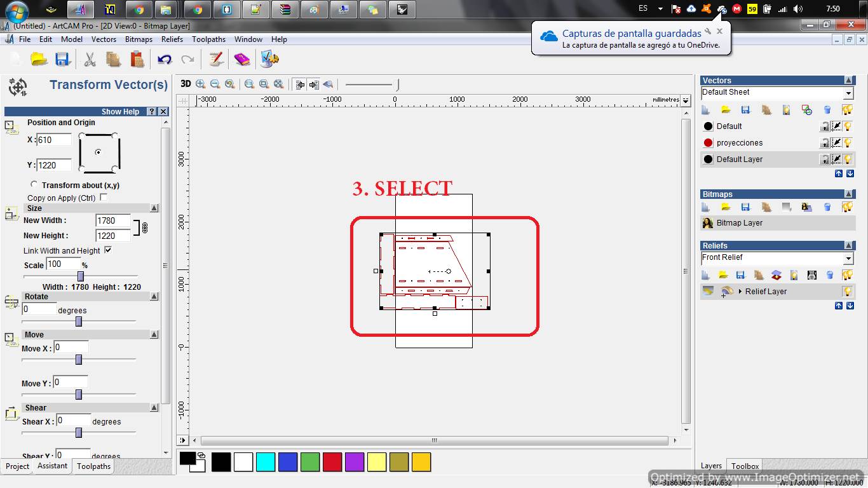Delete the relief layer with the bin icon

tap(830, 275)
